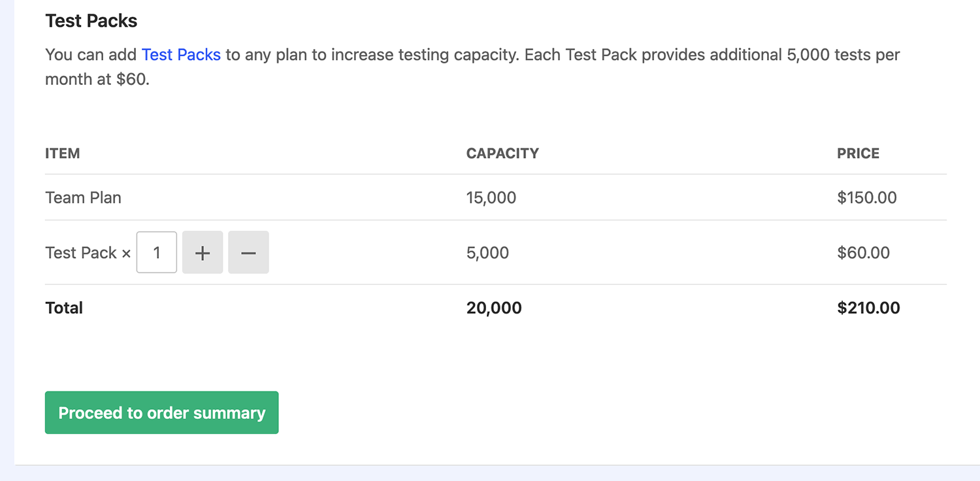Click the Test Packs section heading
The image size is (980, 481).
point(91,20)
